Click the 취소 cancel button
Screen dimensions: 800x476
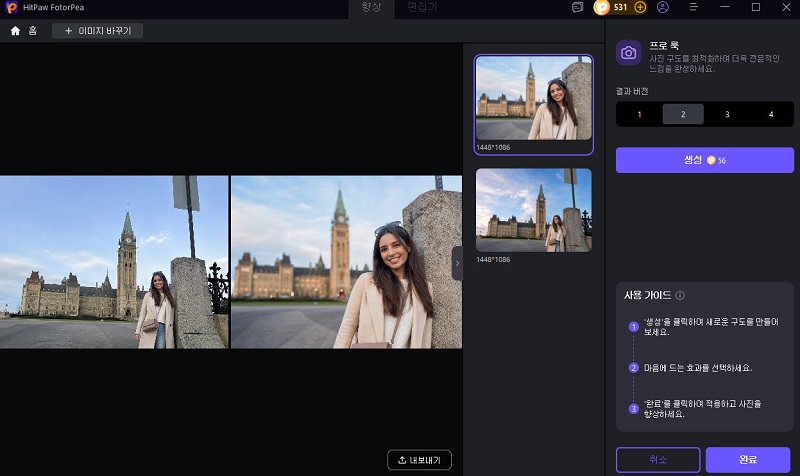[x=658, y=460]
